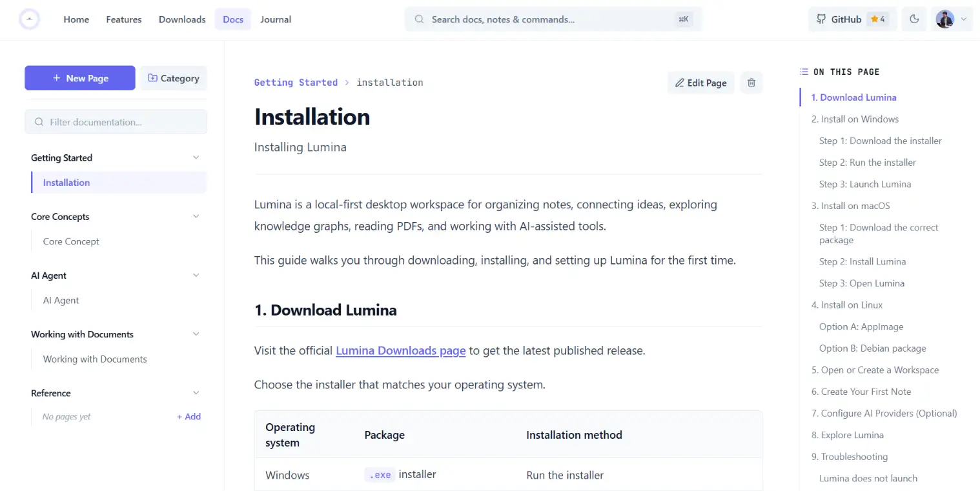
Task: Click the New Page button
Action: (x=80, y=78)
